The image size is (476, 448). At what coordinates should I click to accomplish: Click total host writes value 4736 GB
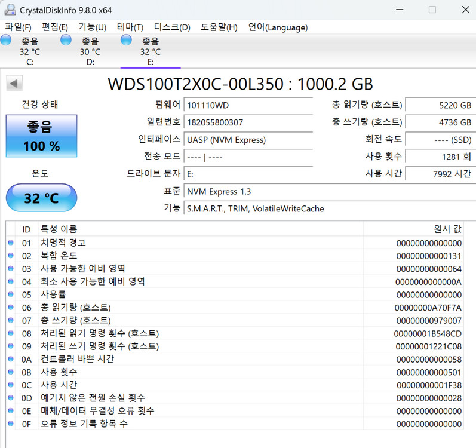tap(441, 122)
